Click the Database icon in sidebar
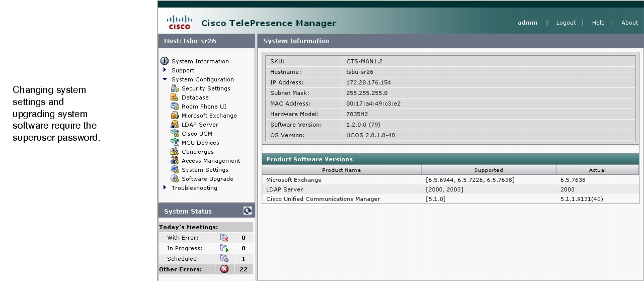Image resolution: width=644 pixels, height=301 pixels. [175, 97]
